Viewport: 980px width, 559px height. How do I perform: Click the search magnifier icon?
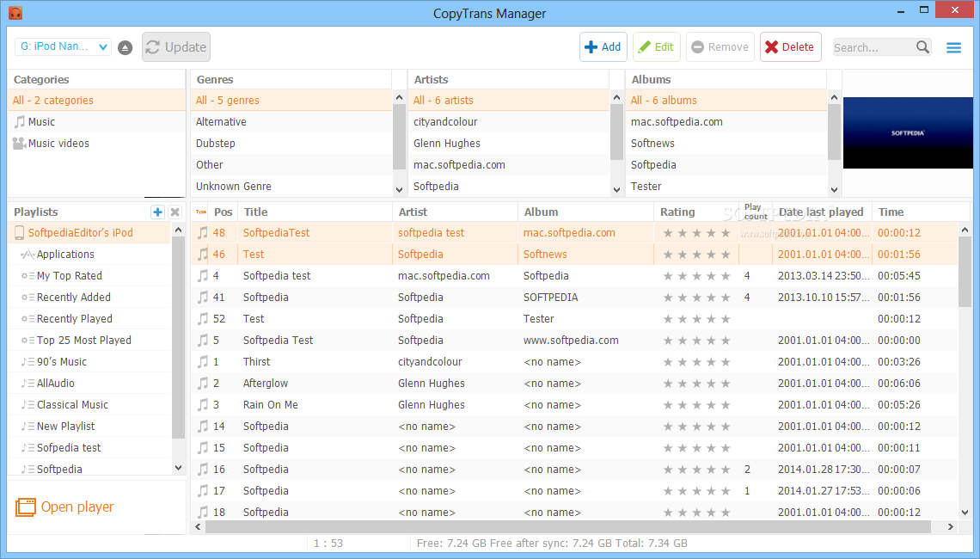[x=922, y=47]
